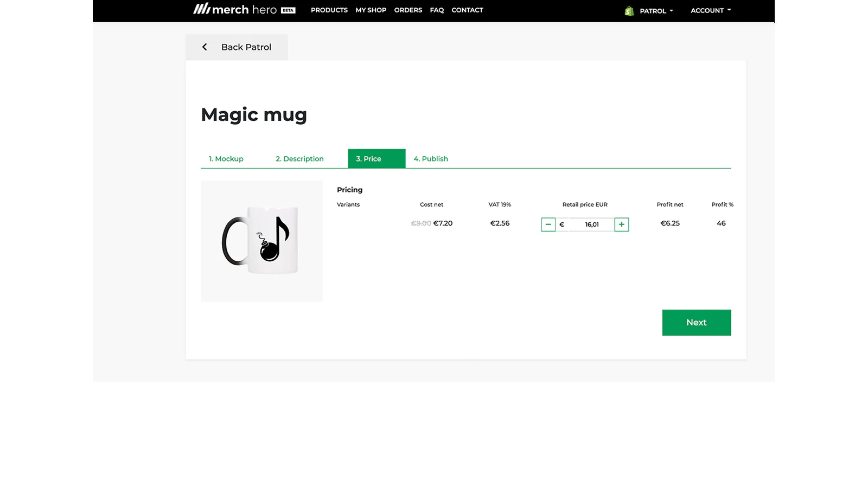The width and height of the screenshot is (868, 488).
Task: Click the Profit net column header
Action: (x=670, y=204)
